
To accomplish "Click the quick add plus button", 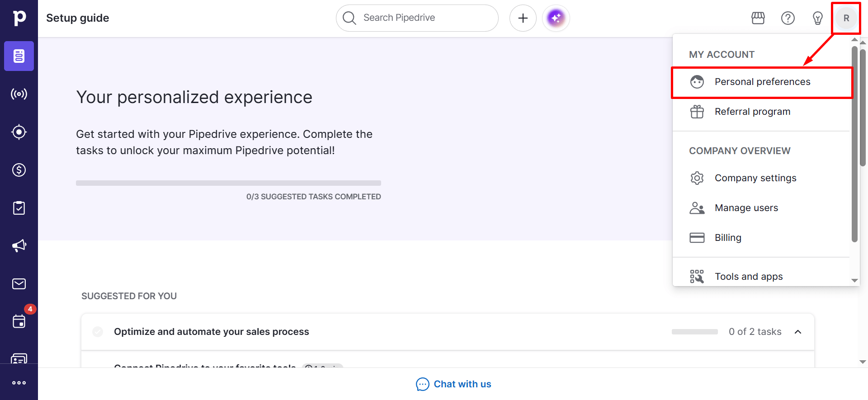I will click(523, 18).
